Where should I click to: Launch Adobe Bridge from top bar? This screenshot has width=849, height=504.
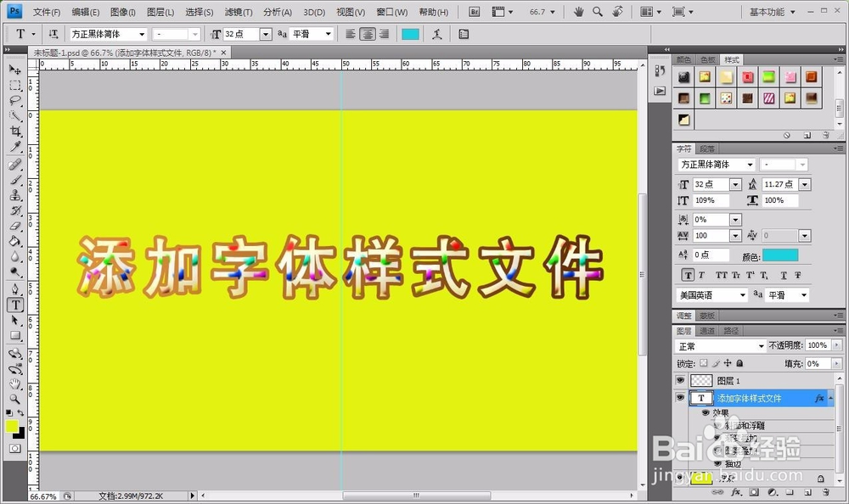click(x=475, y=11)
